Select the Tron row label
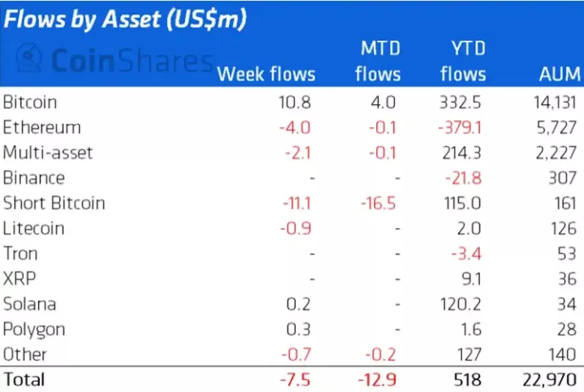 [20, 254]
